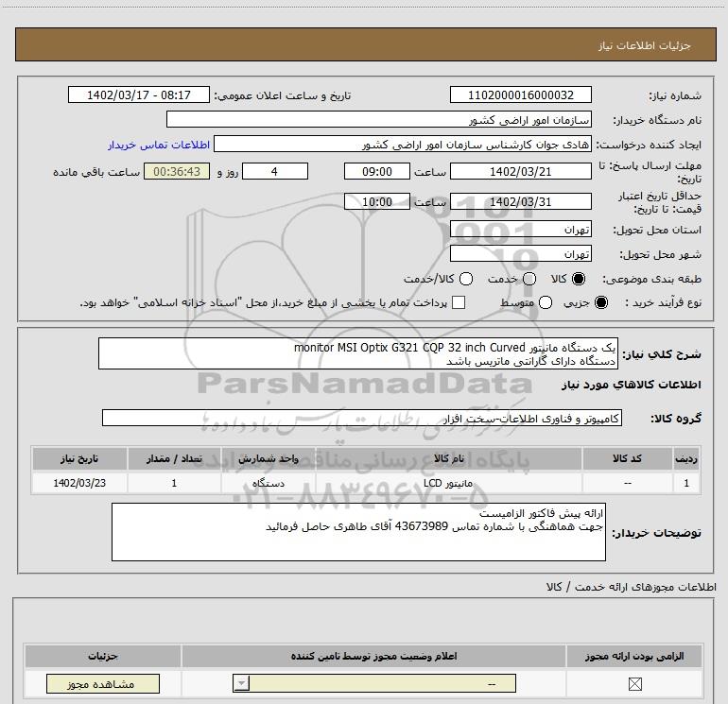
Task: Click the کد کالا column header
Action: 627,459
